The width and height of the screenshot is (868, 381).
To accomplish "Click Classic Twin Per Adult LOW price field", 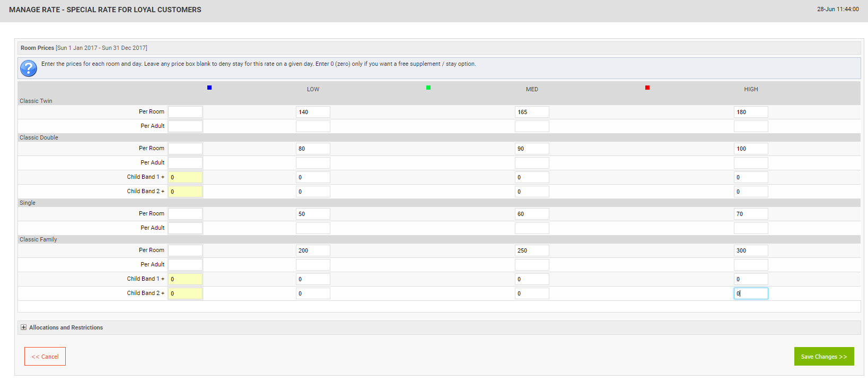I will pyautogui.click(x=313, y=126).
